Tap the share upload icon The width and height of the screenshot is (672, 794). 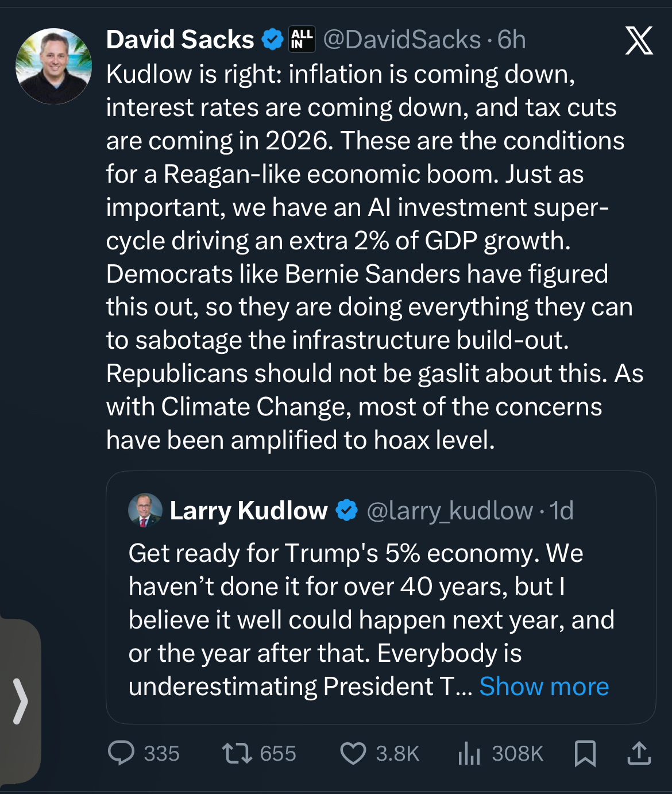click(639, 753)
